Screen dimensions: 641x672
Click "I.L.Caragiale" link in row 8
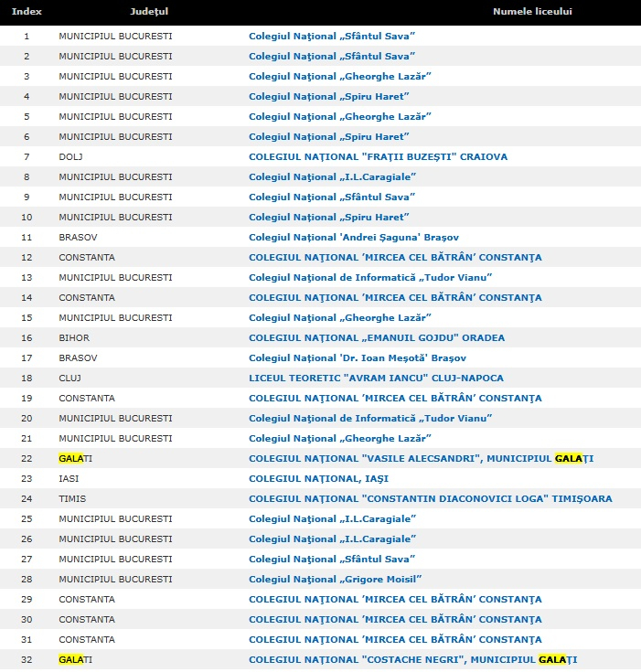(332, 176)
